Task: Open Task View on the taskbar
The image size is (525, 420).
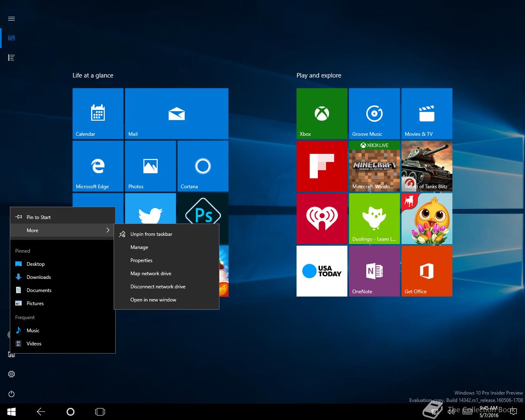Action: click(100, 412)
